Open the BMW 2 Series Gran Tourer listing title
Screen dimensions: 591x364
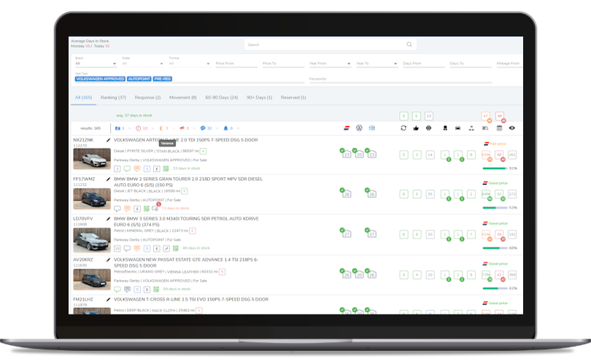(188, 182)
